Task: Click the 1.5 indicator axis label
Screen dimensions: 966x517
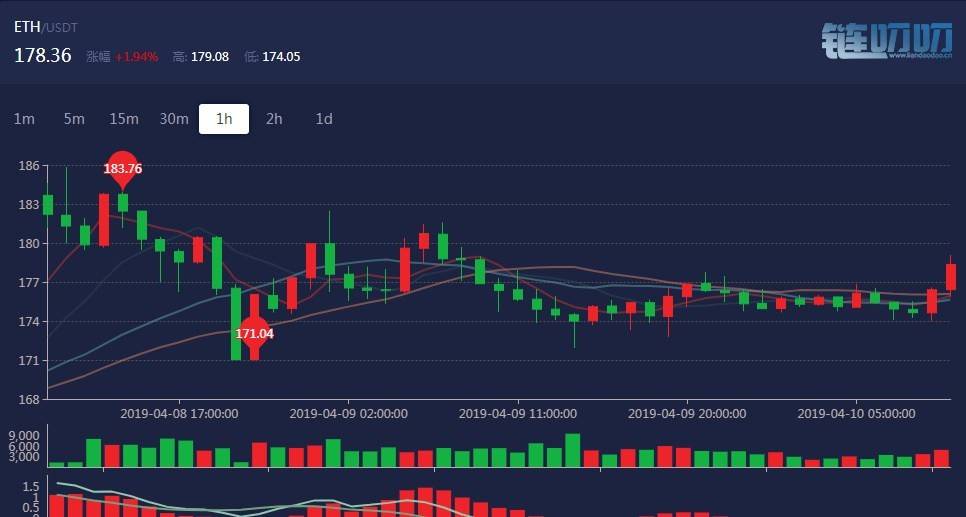Action: [x=31, y=487]
